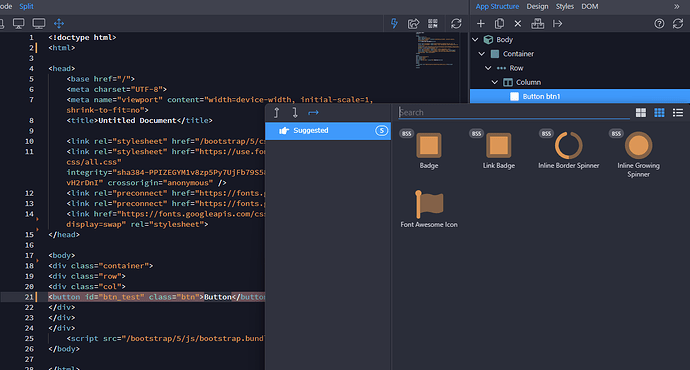Screen dimensions: 690x370
Task: Collapse the Row tree node
Action: click(x=488, y=68)
